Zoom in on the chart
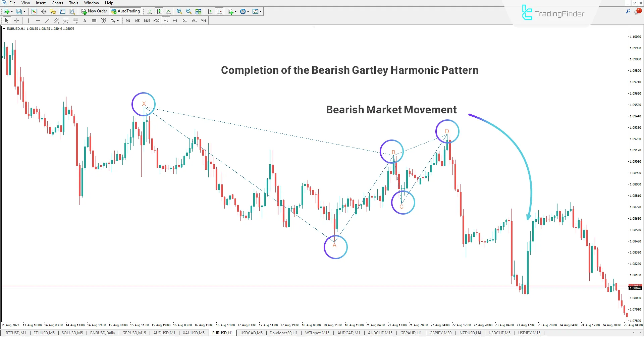 click(x=179, y=11)
